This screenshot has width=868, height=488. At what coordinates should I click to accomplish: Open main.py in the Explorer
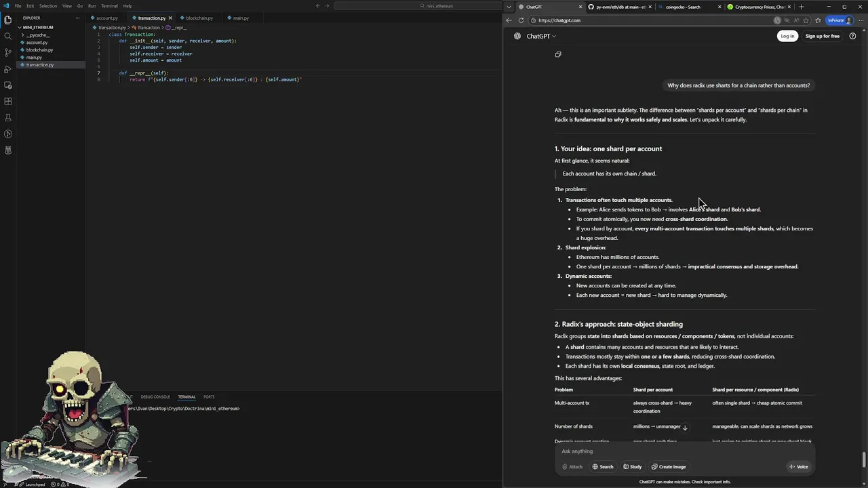tap(34, 58)
